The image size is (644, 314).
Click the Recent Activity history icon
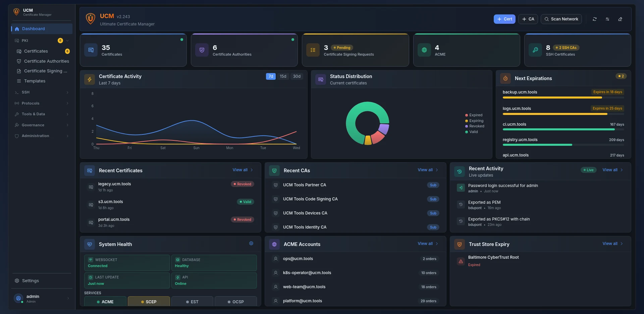[460, 172]
